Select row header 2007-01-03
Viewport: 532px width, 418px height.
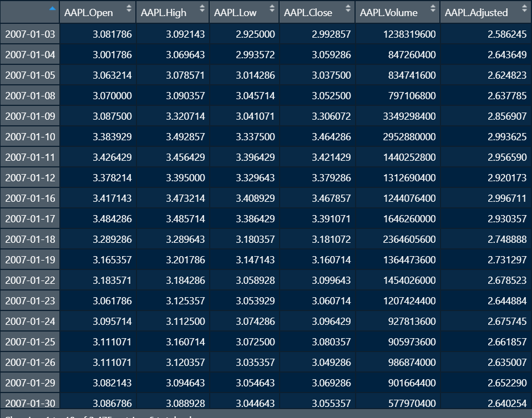pyautogui.click(x=30, y=34)
